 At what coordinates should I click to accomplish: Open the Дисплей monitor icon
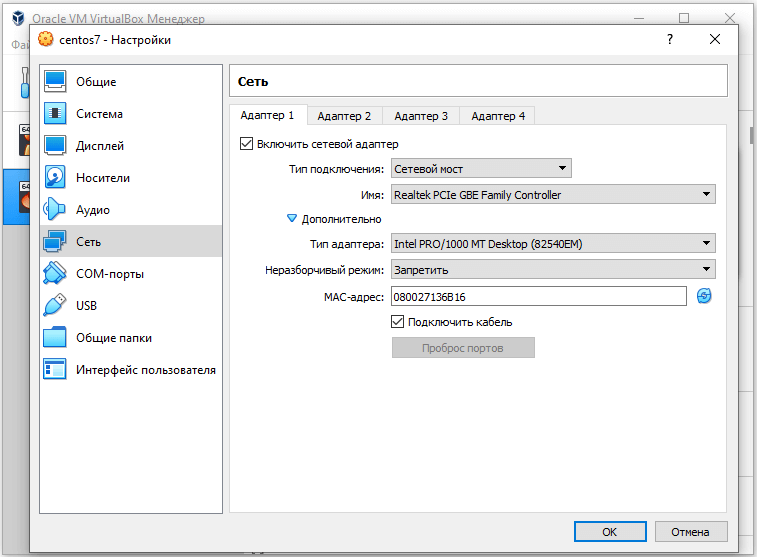[x=55, y=146]
